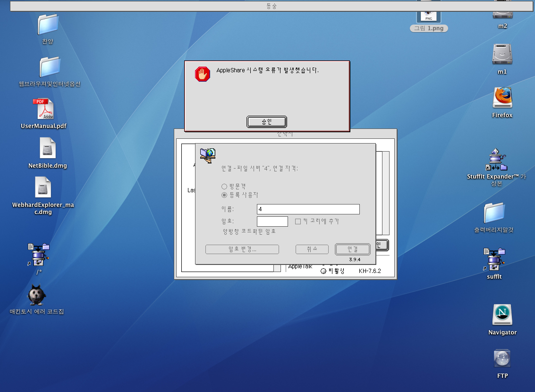
Task: Open the Firefox desktop icon
Action: [x=502, y=98]
